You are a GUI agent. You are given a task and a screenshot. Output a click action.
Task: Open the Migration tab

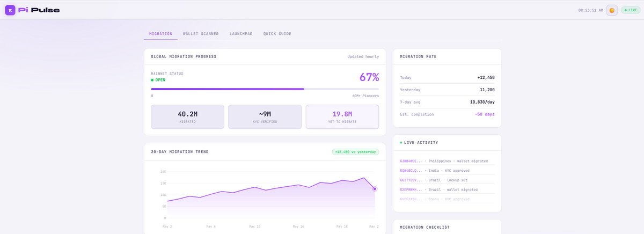tap(161, 34)
